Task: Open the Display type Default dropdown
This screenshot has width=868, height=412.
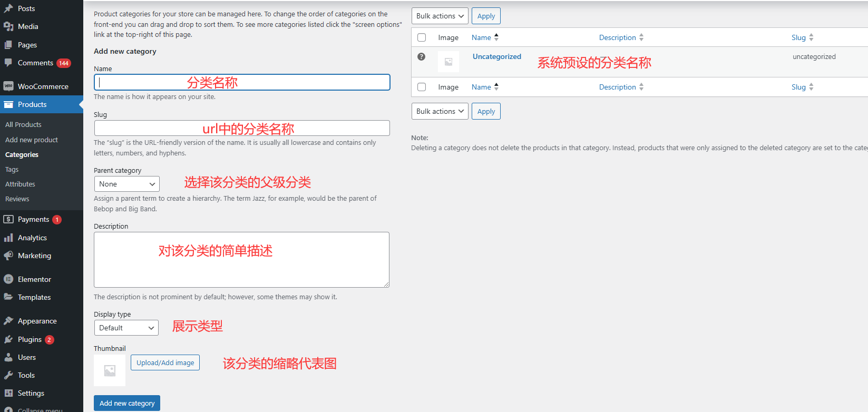Action: point(126,328)
